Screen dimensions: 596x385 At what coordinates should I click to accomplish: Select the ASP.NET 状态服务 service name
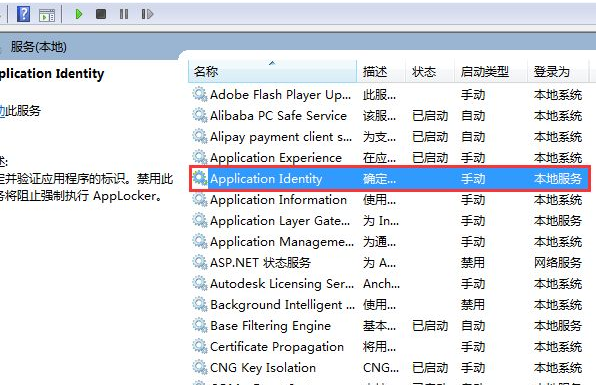260,263
